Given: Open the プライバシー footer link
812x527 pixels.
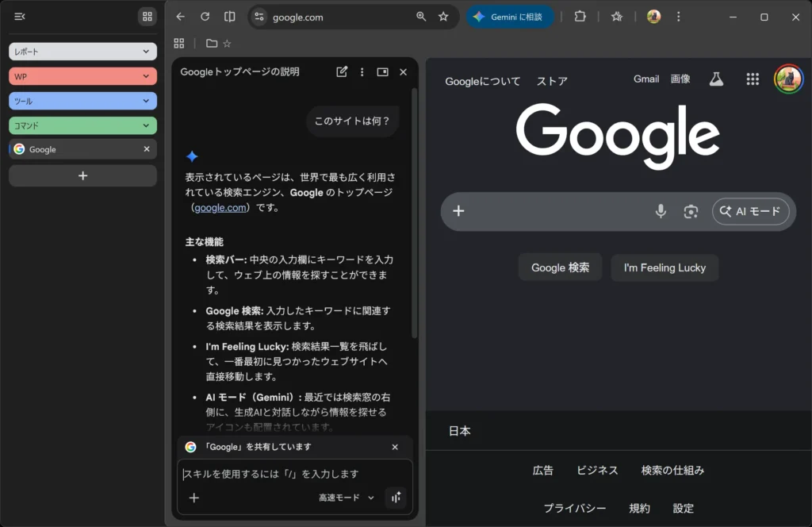Looking at the screenshot, I should click(574, 508).
